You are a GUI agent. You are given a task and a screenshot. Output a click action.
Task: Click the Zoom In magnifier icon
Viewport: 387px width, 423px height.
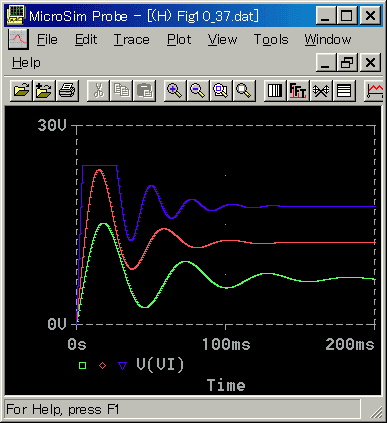click(x=175, y=90)
